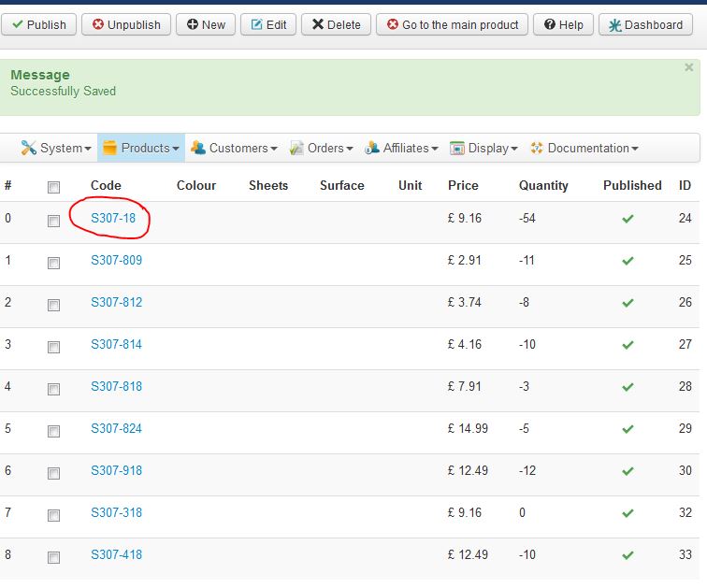707x588 pixels.
Task: Toggle published status for S307-812
Action: [x=628, y=303]
